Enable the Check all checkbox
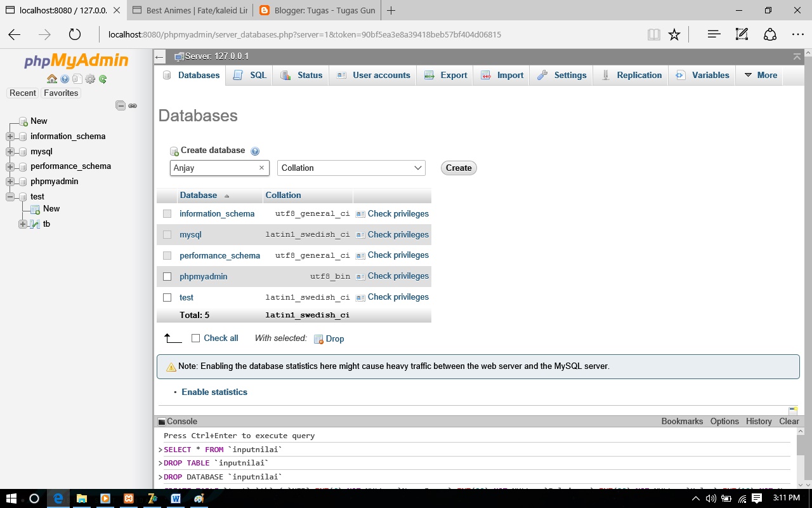Screen dimensions: 812x508 click(x=195, y=338)
